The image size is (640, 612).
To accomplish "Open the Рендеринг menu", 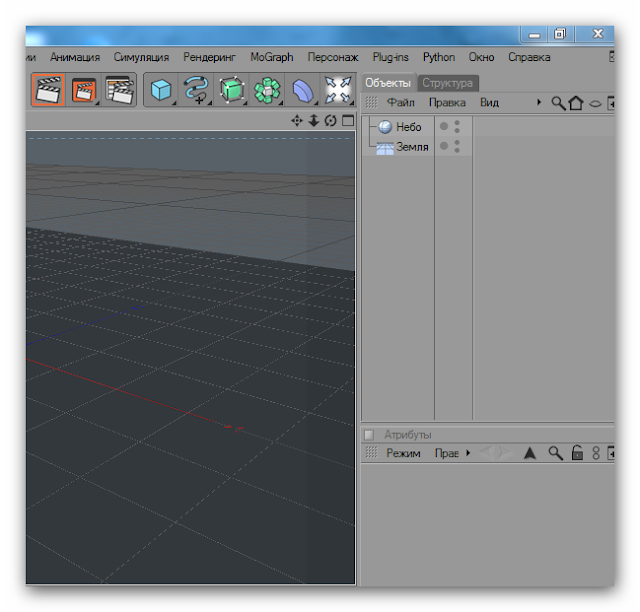I will pyautogui.click(x=209, y=57).
